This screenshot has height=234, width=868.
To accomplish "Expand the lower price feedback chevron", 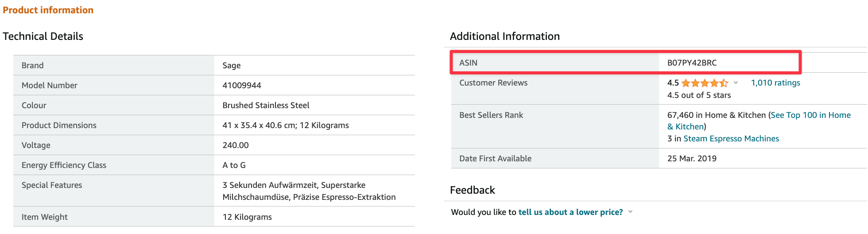I will pyautogui.click(x=630, y=212).
